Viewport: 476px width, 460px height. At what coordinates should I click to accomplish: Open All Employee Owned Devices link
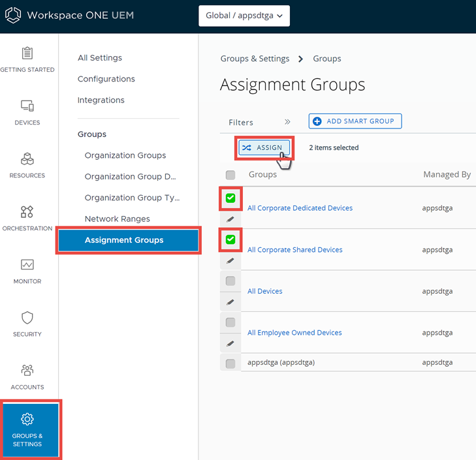coord(294,333)
